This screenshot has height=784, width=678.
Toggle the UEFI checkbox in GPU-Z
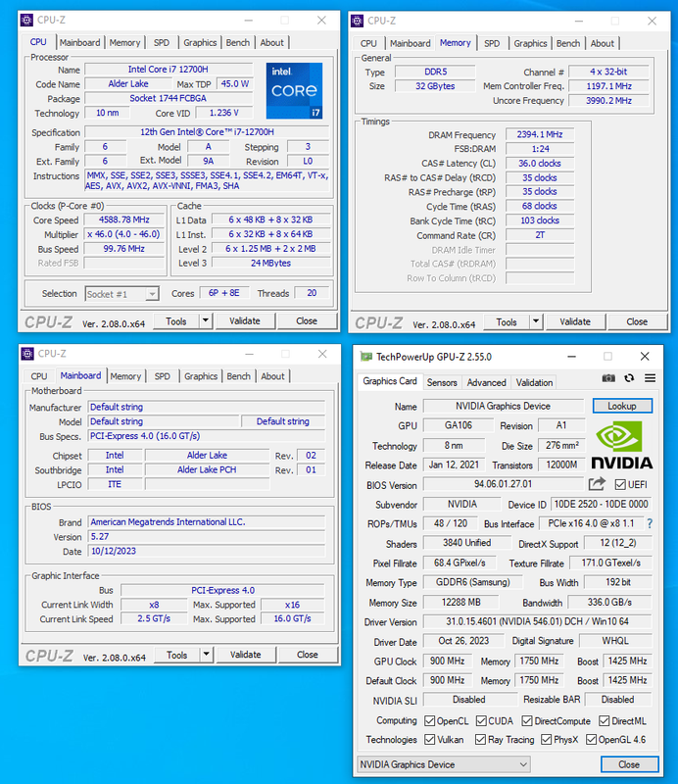coord(620,484)
